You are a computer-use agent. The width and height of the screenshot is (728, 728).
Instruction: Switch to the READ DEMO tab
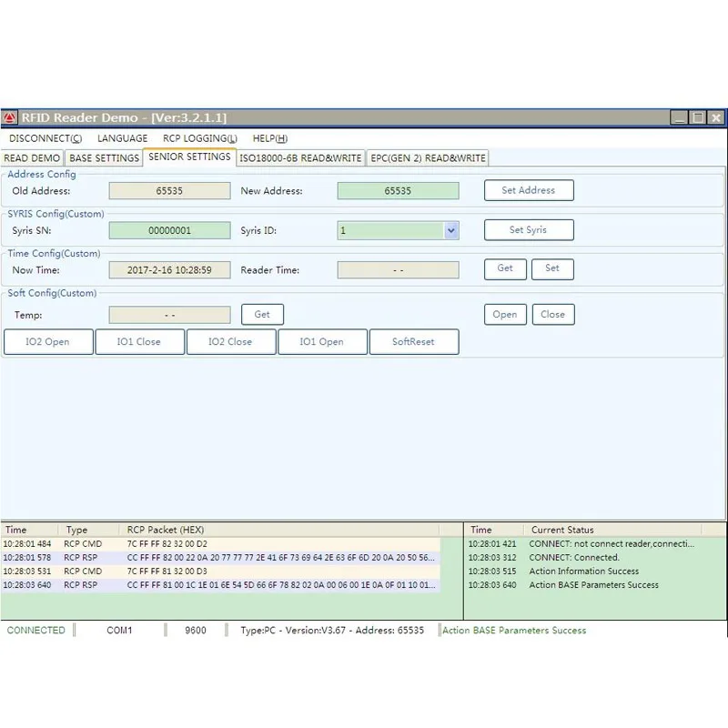click(x=33, y=158)
